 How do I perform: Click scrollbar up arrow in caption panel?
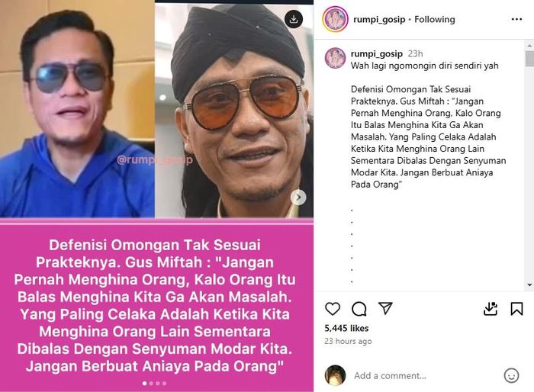(x=529, y=45)
